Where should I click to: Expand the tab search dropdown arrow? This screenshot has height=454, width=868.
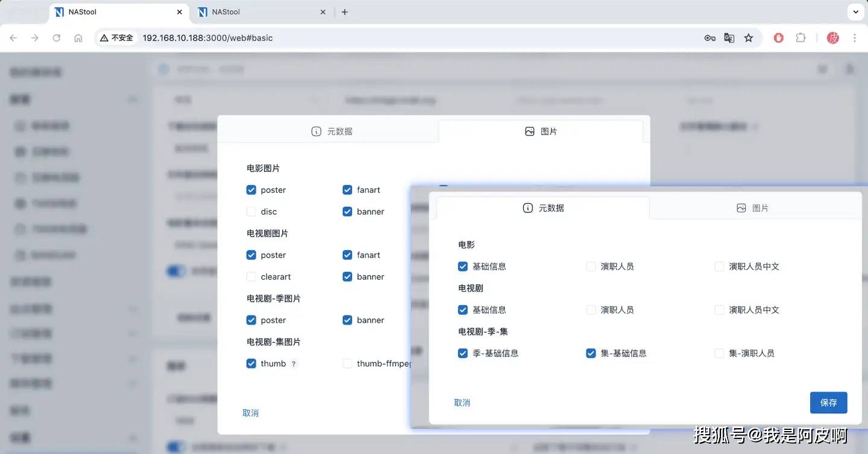[x=855, y=12]
